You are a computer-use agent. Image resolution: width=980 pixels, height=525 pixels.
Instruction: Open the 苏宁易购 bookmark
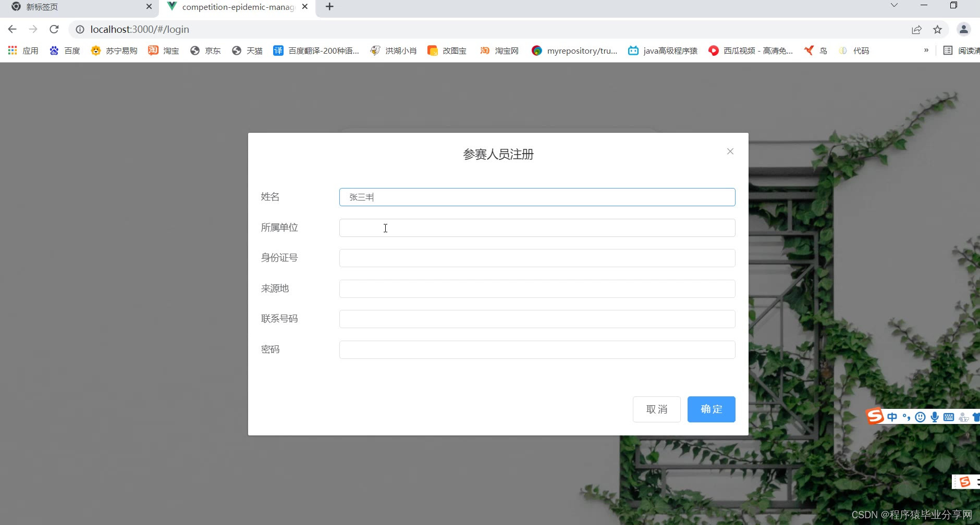pyautogui.click(x=114, y=51)
